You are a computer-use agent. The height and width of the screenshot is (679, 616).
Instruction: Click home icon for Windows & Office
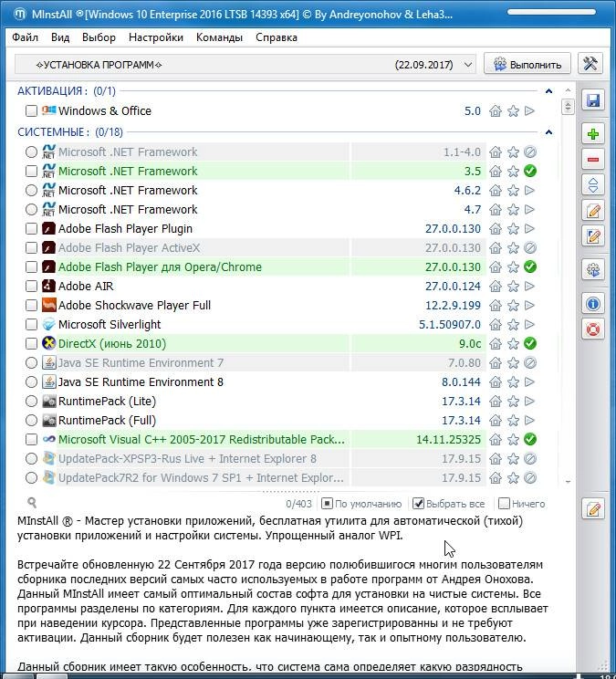point(496,111)
